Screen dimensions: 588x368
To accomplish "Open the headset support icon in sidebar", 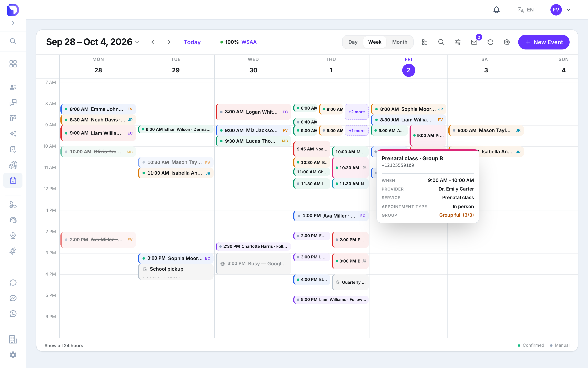I will 13,220.
